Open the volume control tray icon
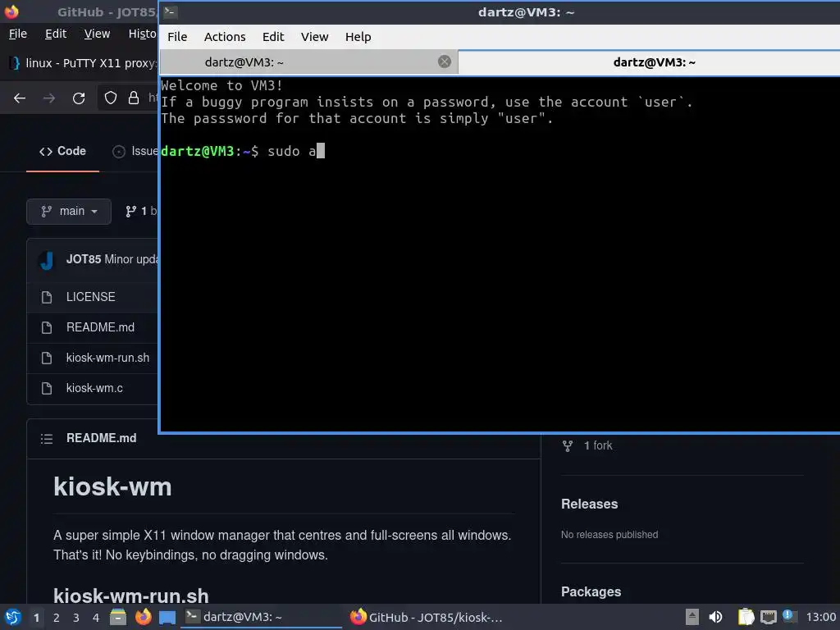 (715, 617)
